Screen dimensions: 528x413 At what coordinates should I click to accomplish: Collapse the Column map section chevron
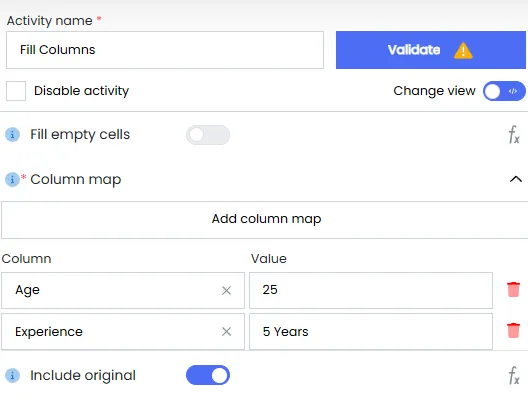[x=516, y=179]
